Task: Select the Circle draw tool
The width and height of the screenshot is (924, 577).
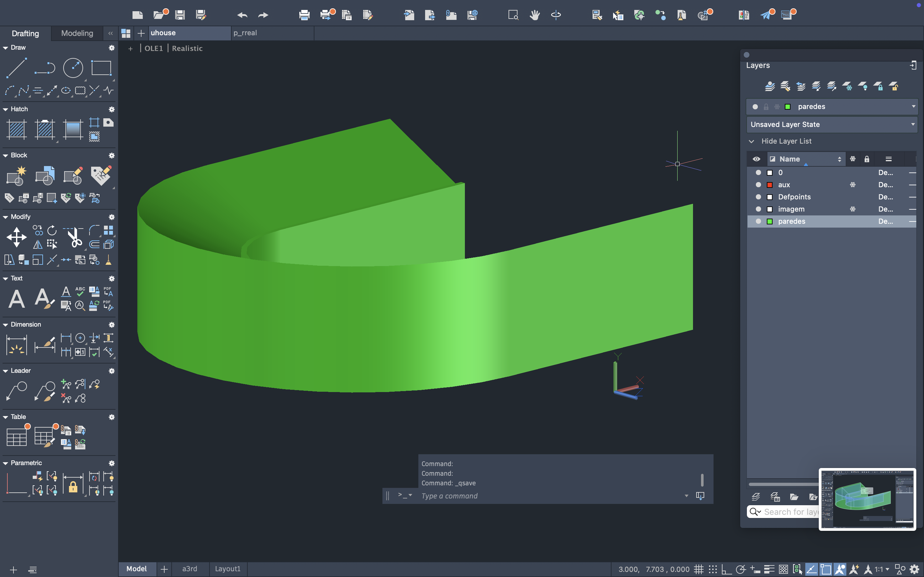Action: click(x=73, y=68)
